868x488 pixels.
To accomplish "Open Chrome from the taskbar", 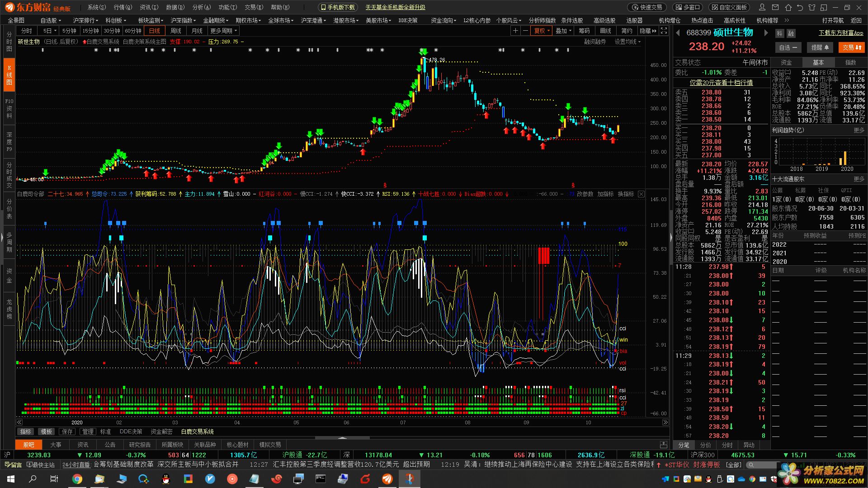I will click(77, 479).
